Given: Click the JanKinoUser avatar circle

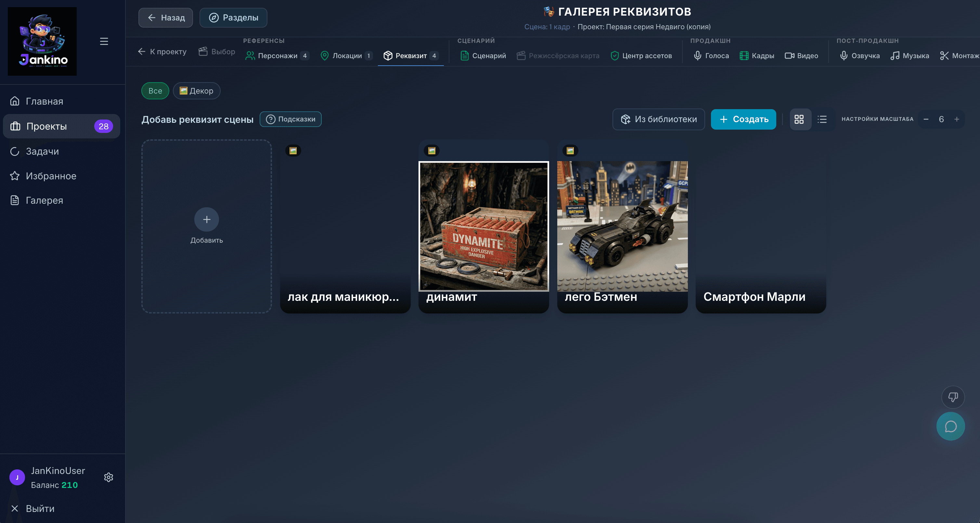Looking at the screenshot, I should (x=17, y=477).
